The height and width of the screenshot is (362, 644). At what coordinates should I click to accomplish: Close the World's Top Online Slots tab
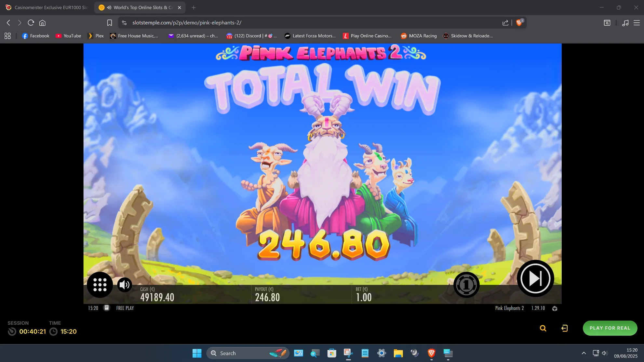(x=179, y=7)
